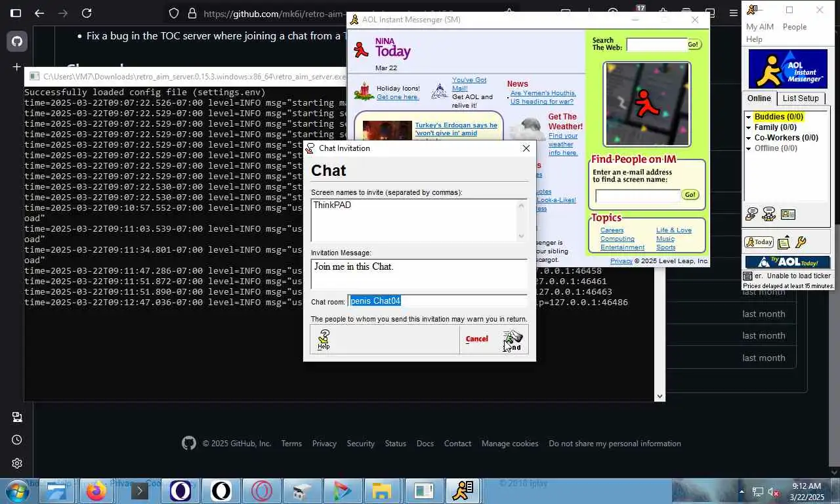Open the sidebar settings gear icon
Screen dimensions: 840x504
click(x=16, y=463)
